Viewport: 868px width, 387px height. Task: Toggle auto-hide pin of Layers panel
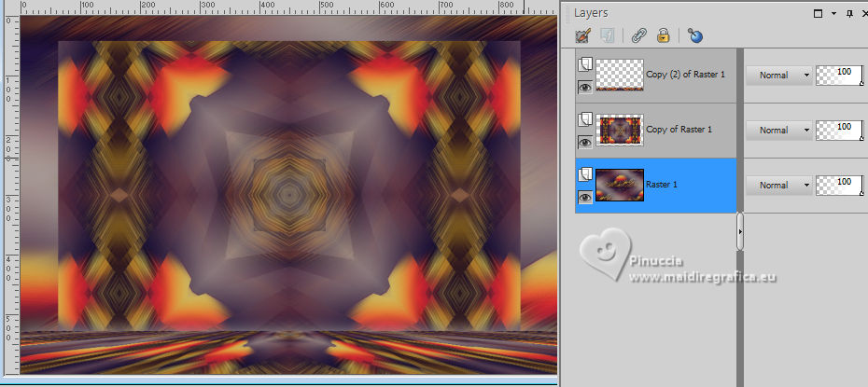(x=850, y=14)
